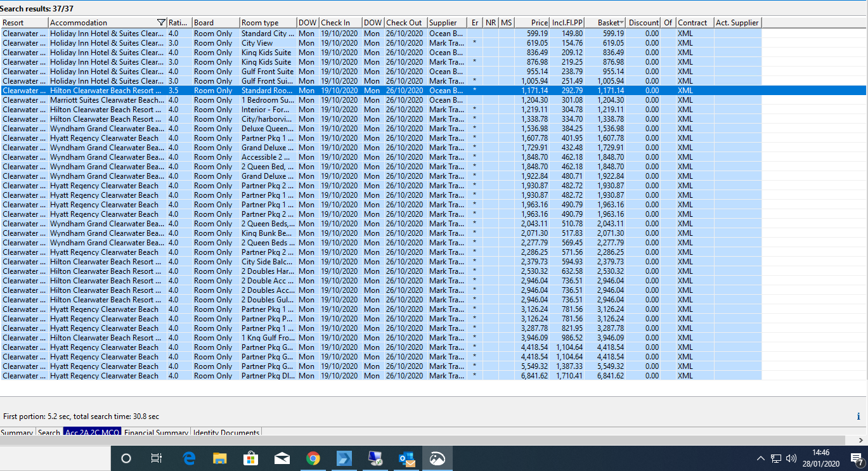The width and height of the screenshot is (868, 471).
Task: Click the 1,710.41 Incl.FI.PP value
Action: [x=569, y=376]
